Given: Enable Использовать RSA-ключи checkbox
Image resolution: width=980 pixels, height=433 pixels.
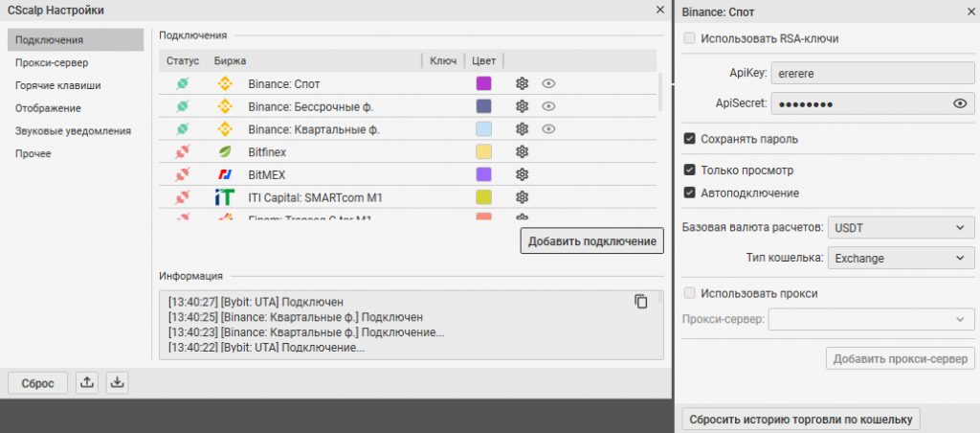Looking at the screenshot, I should 689,38.
